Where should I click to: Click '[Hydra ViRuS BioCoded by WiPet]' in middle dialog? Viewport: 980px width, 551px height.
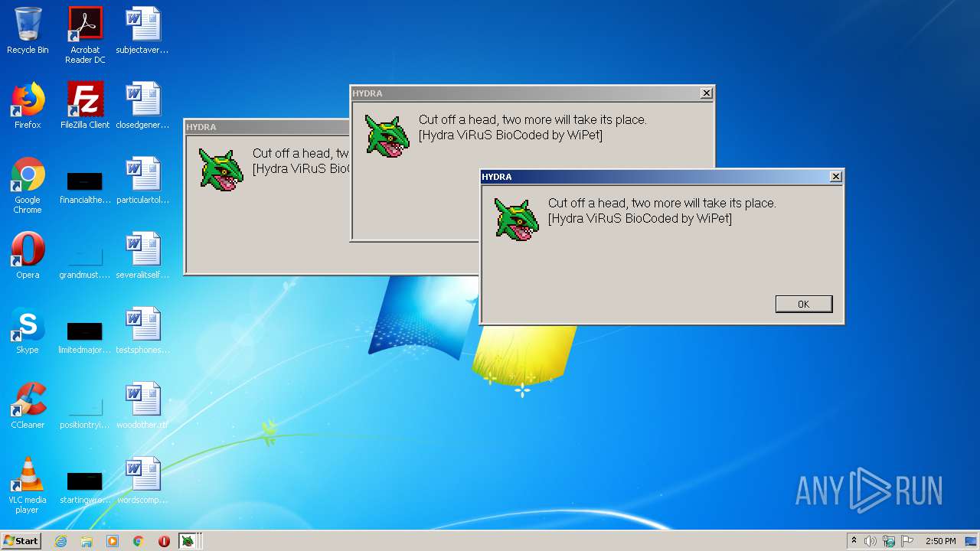tap(511, 135)
